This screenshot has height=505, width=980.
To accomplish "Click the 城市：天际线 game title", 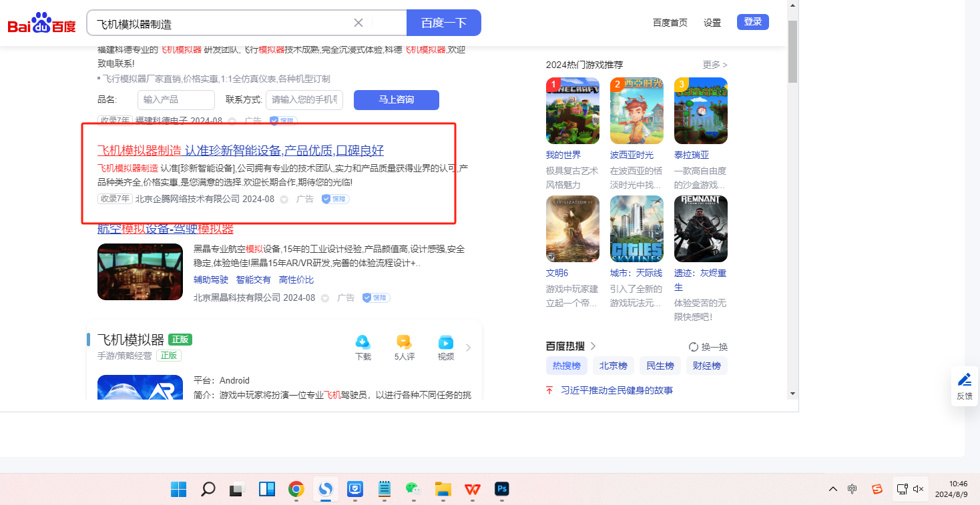I will 636,273.
